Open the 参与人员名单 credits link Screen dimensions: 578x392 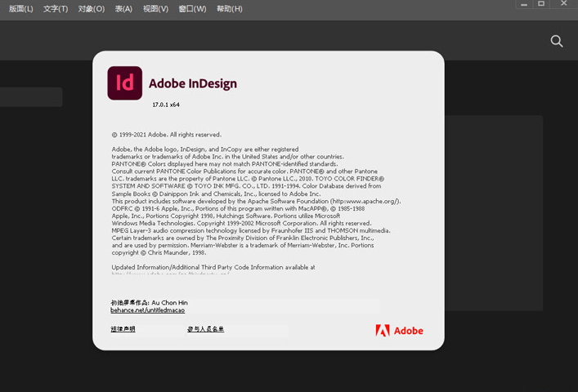(205, 328)
